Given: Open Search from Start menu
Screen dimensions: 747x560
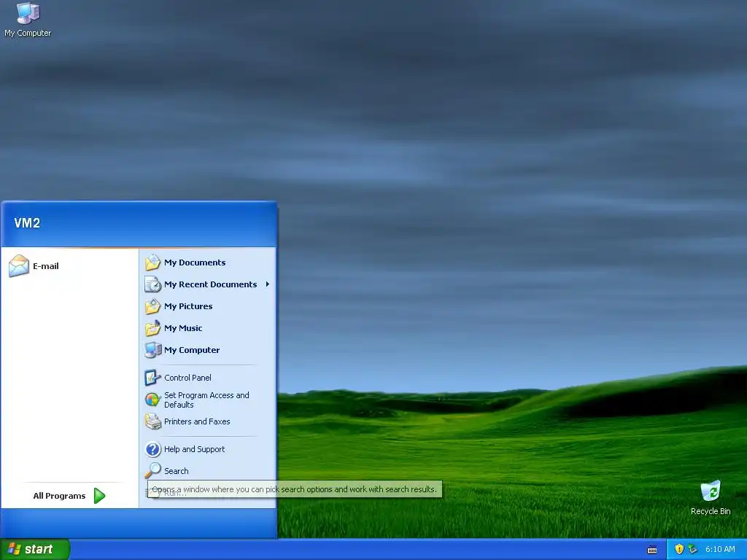Looking at the screenshot, I should tap(208, 470).
